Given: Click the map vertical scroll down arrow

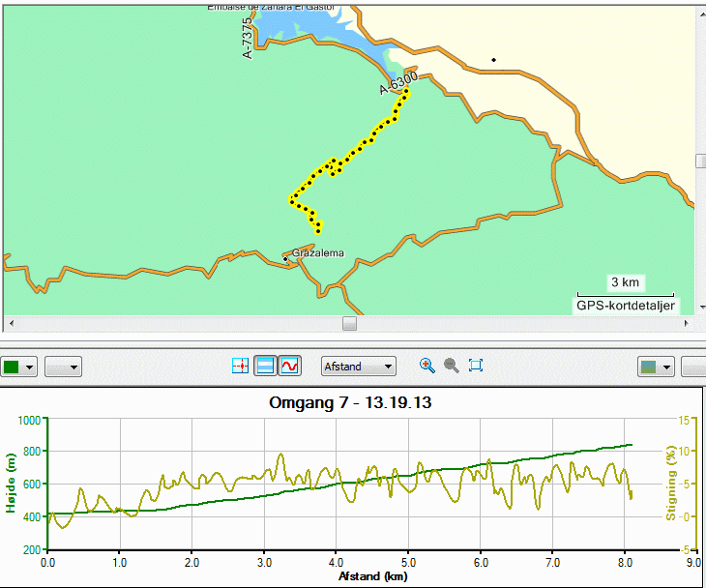Looking at the screenshot, I should click(702, 308).
